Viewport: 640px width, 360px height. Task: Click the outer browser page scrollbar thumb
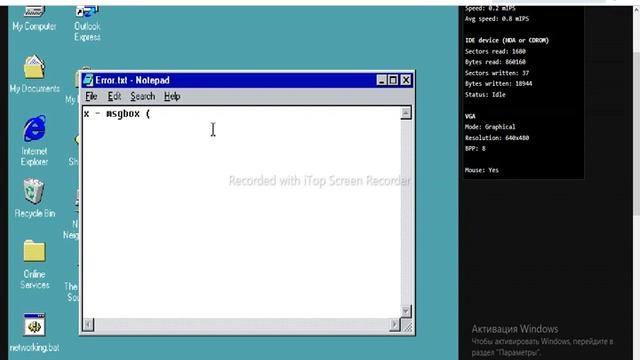coord(636,133)
